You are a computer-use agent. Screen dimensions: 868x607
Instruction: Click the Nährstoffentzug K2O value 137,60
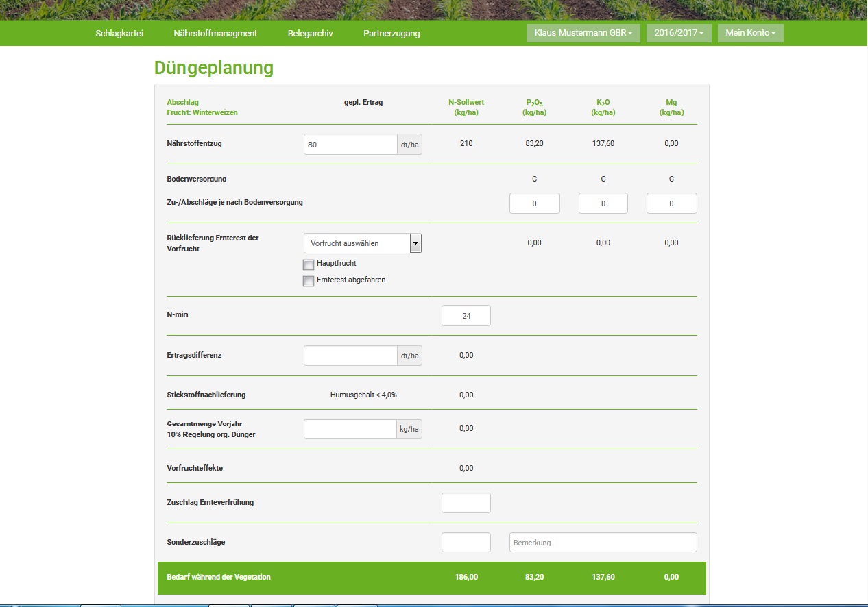(603, 144)
